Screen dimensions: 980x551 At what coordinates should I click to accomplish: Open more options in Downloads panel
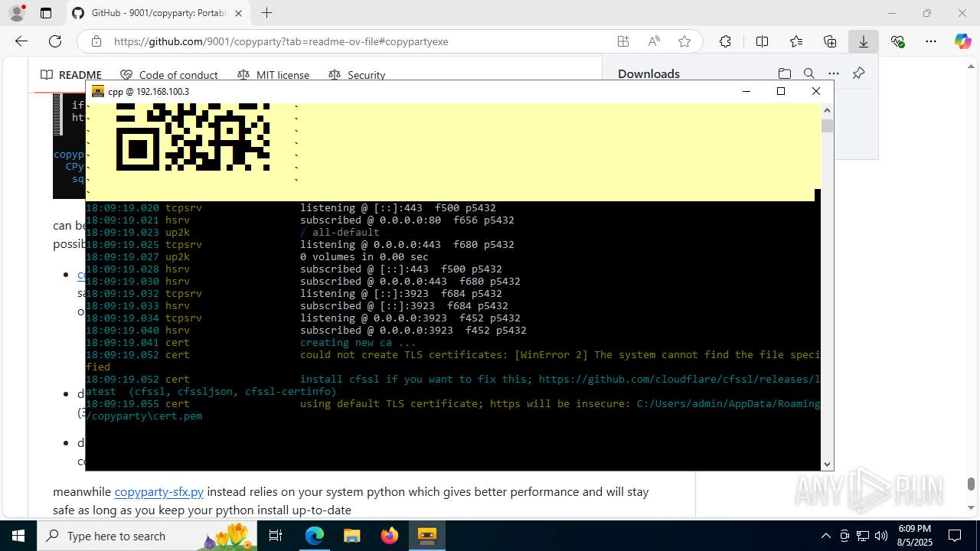[833, 73]
